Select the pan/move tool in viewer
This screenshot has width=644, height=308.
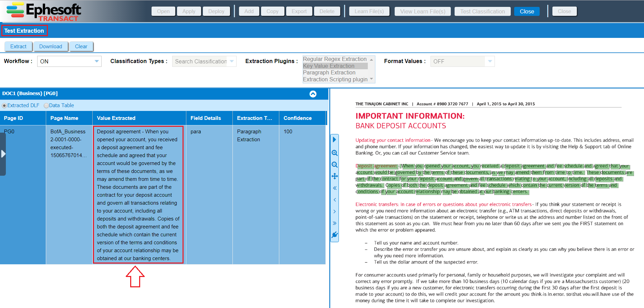tap(334, 176)
